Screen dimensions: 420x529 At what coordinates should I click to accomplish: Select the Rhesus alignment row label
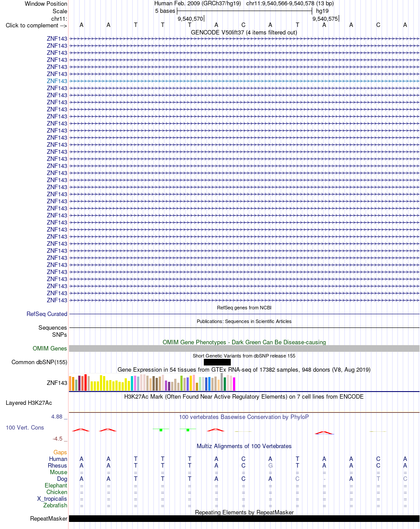[57, 465]
